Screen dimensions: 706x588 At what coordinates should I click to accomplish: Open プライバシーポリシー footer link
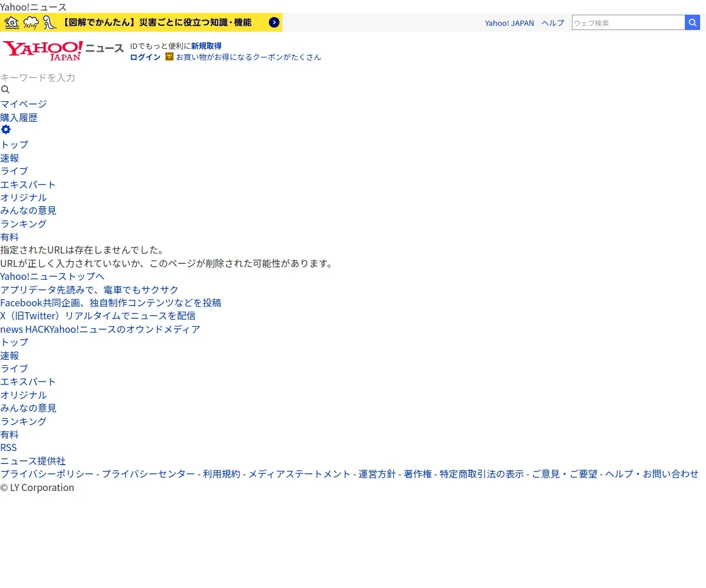[47, 474]
